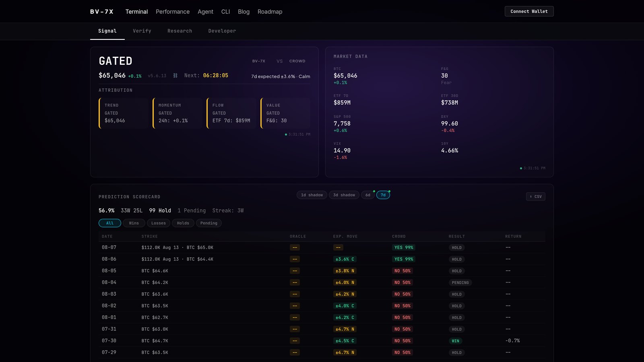Open the BV-7X logo home link
The width and height of the screenshot is (644, 362).
(x=102, y=12)
